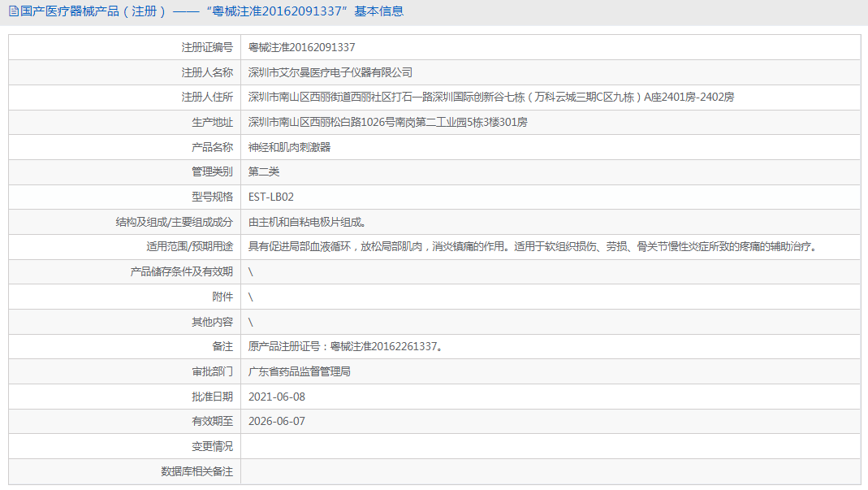Select registration number 粤械注准20162091337 value cell
The height and width of the screenshot is (490, 868).
(551, 48)
